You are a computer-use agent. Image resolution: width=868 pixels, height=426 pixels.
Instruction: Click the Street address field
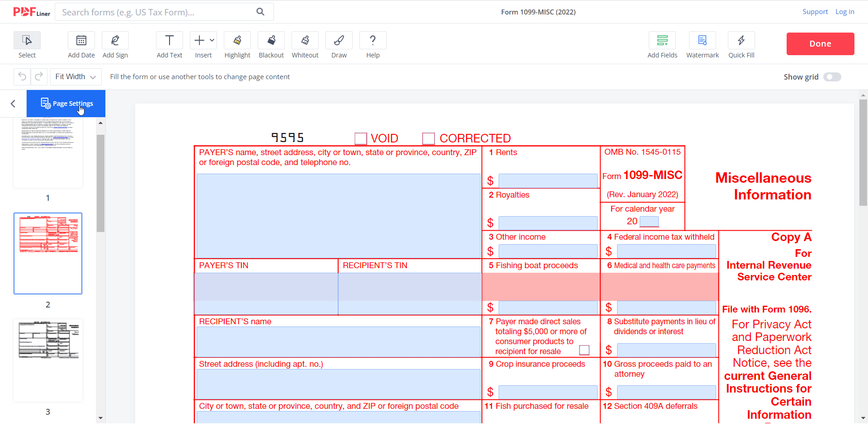pos(339,384)
